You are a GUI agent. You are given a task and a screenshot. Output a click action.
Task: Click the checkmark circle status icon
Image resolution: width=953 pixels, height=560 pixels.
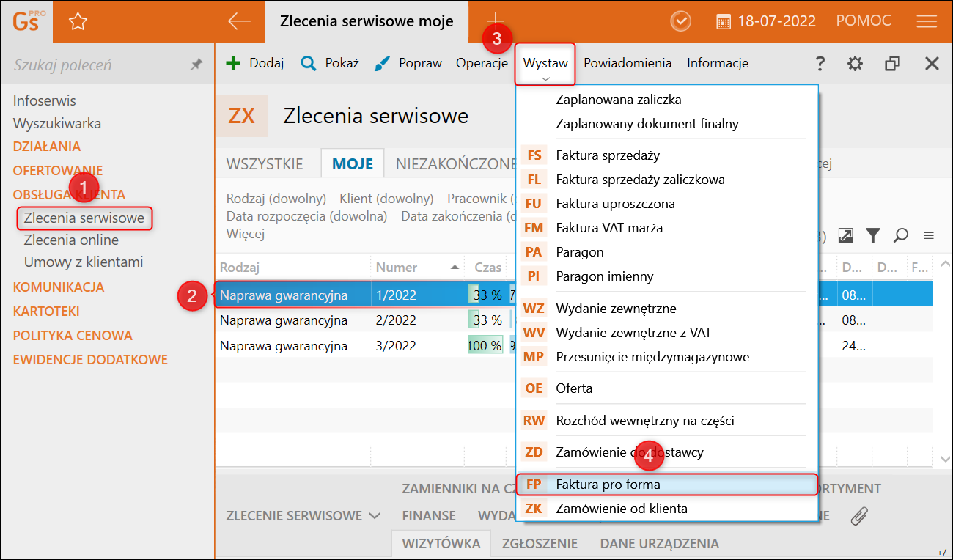click(681, 21)
